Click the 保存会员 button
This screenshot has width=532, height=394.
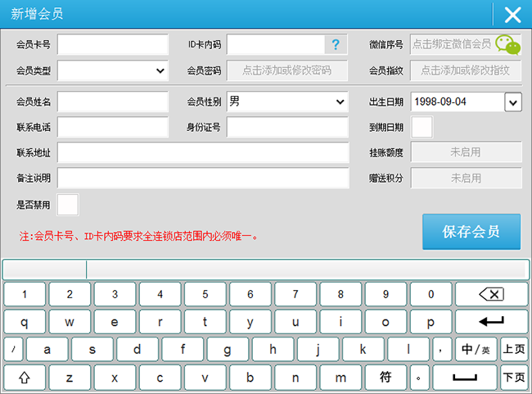point(471,232)
